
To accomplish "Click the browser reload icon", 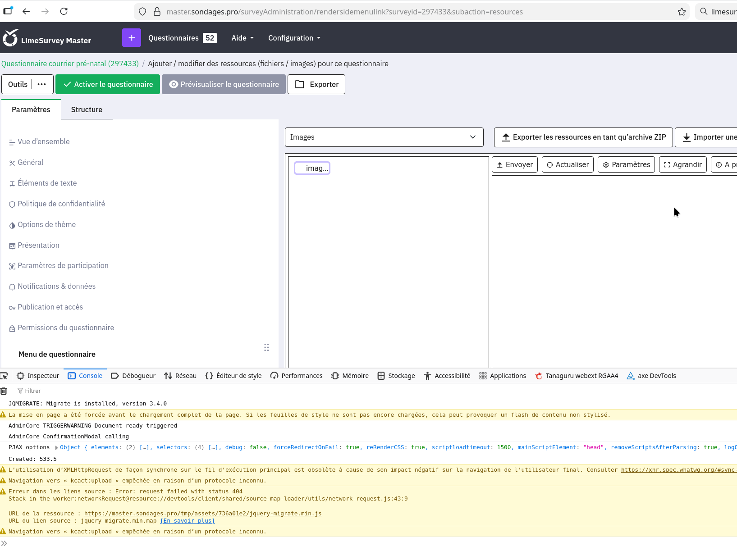I will click(64, 11).
